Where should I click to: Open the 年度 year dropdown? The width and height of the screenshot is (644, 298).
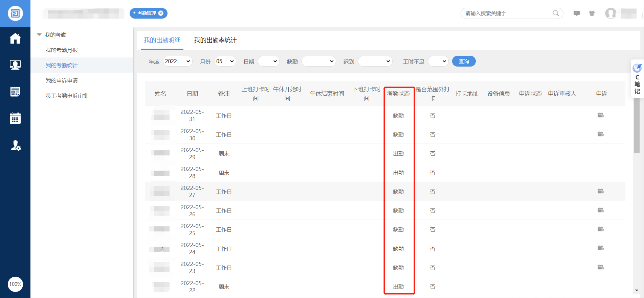click(178, 61)
